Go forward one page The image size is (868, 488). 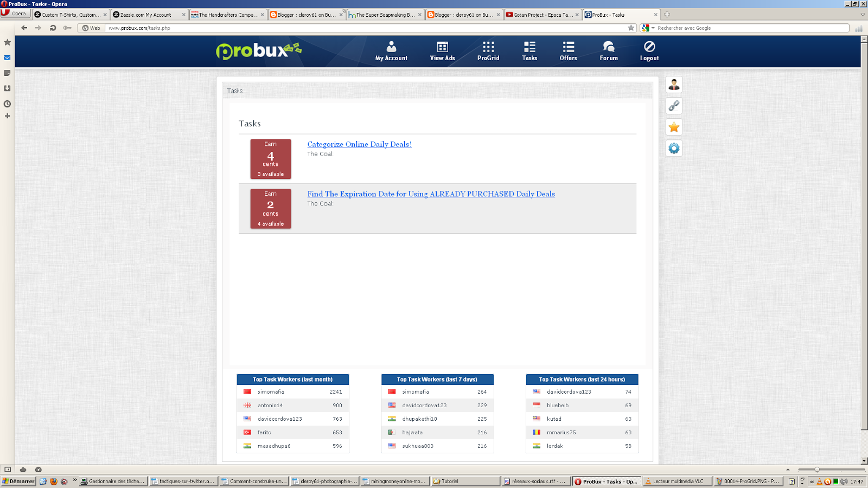point(38,28)
